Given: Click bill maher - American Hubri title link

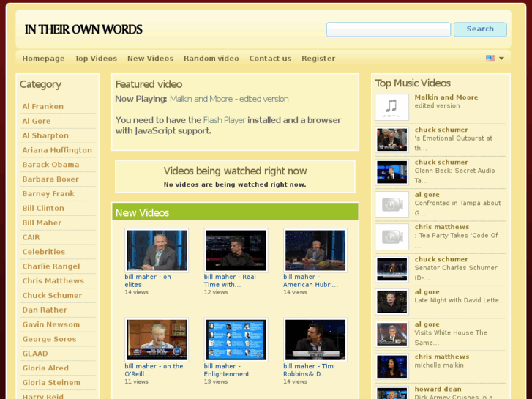Looking at the screenshot, I should 310,280.
